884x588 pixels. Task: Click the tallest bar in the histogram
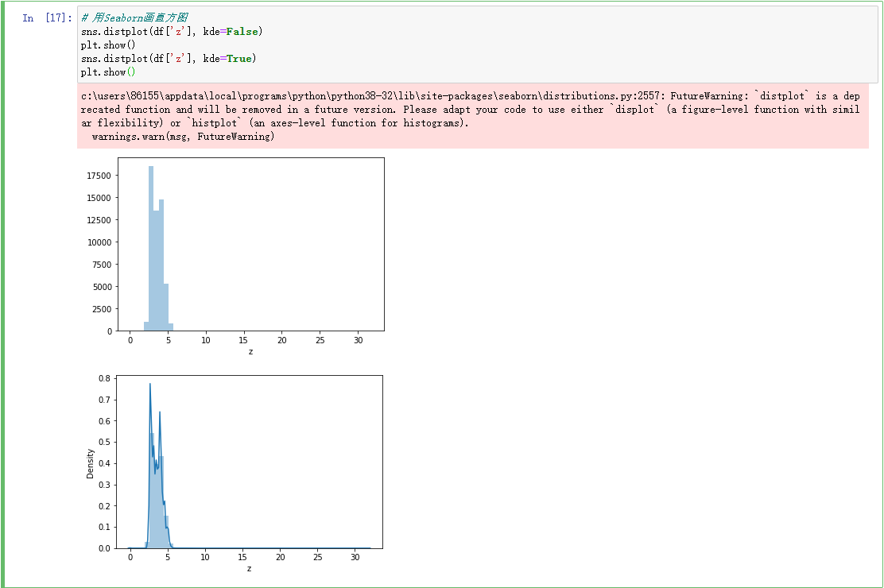[151, 248]
